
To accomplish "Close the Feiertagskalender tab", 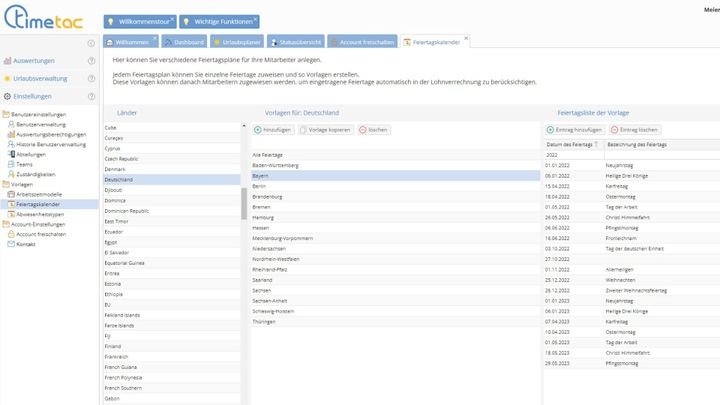I will [x=466, y=39].
